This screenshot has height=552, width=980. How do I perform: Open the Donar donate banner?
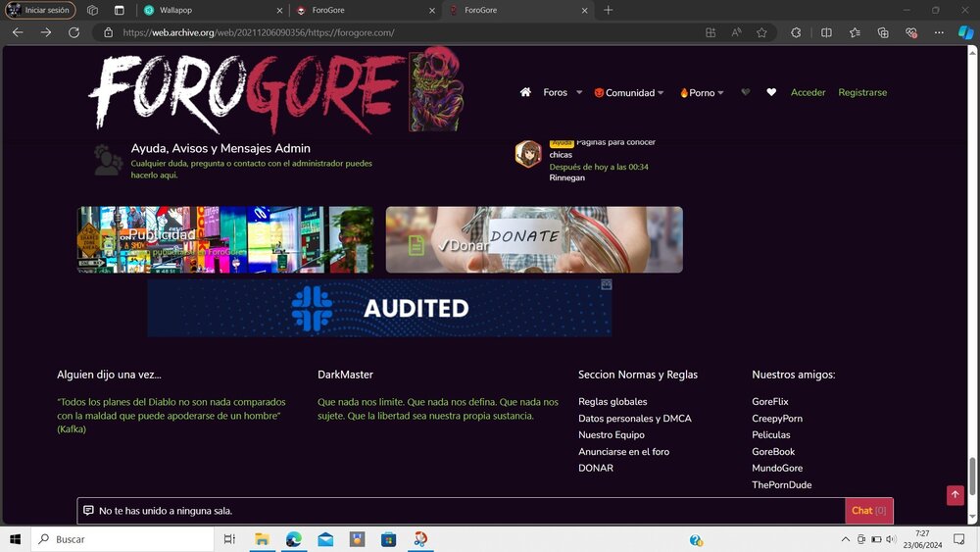pyautogui.click(x=534, y=239)
